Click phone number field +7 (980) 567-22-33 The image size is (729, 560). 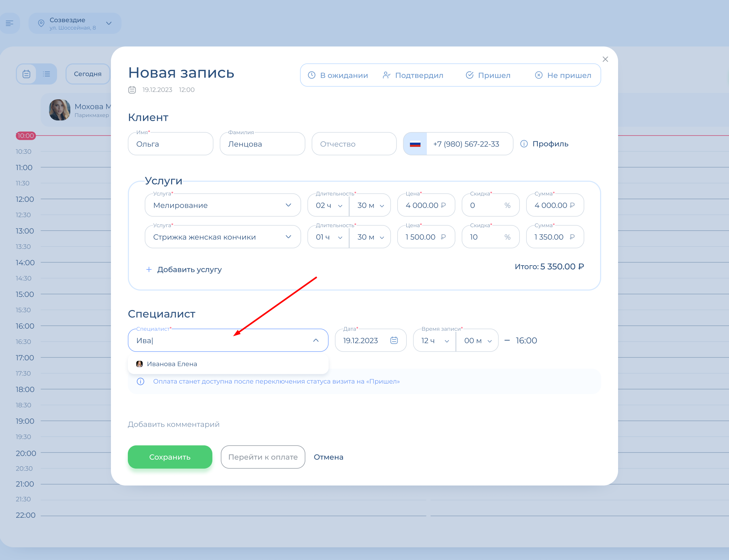pos(469,144)
